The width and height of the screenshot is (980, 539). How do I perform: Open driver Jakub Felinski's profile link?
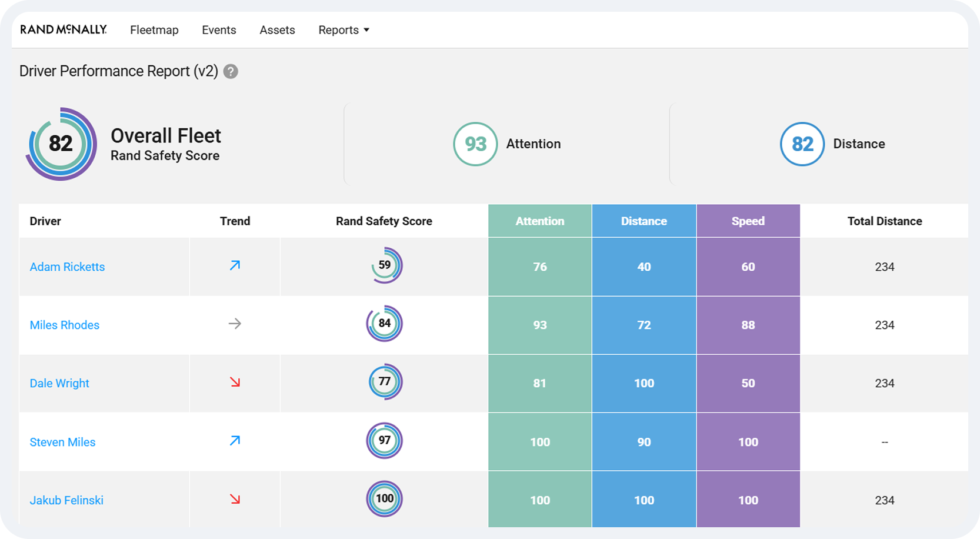tap(66, 500)
